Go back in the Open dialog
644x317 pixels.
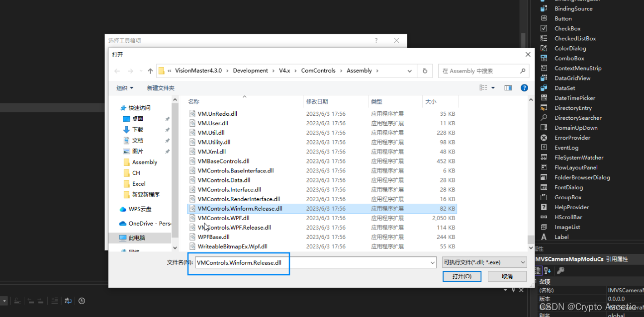[117, 71]
